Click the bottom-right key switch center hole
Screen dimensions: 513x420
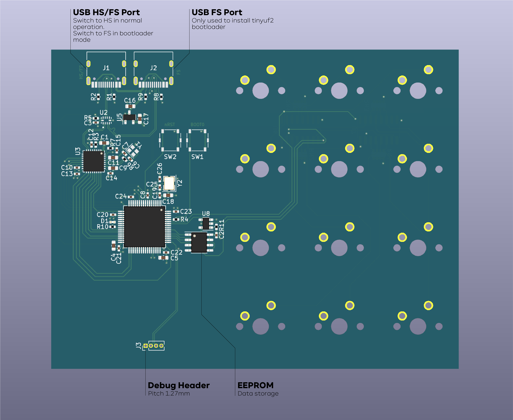(x=418, y=326)
